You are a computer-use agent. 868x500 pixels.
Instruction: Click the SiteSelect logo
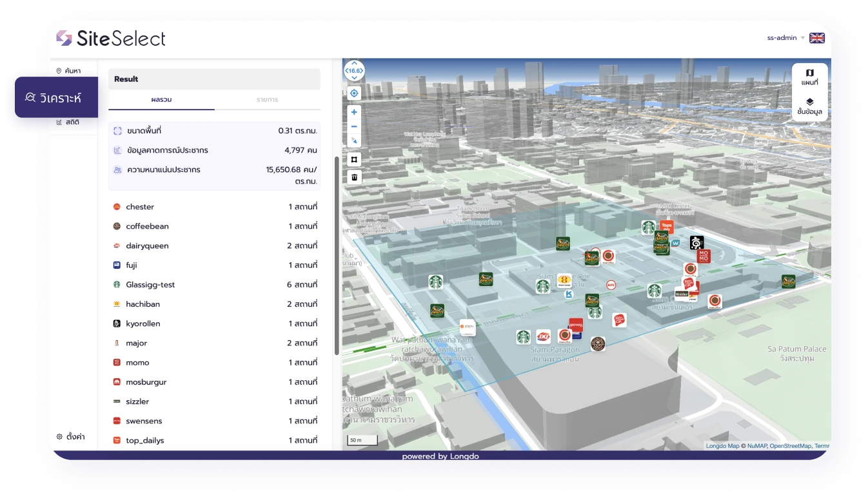coord(111,39)
